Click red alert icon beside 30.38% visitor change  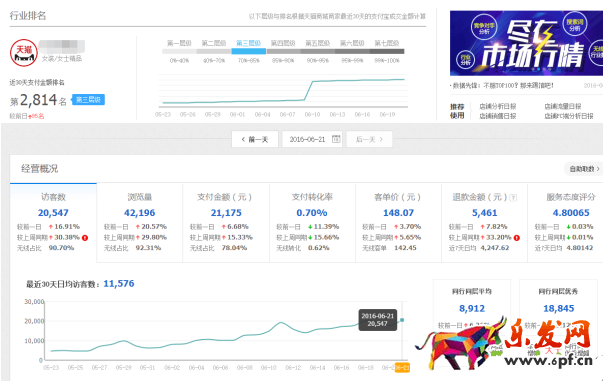(x=85, y=238)
